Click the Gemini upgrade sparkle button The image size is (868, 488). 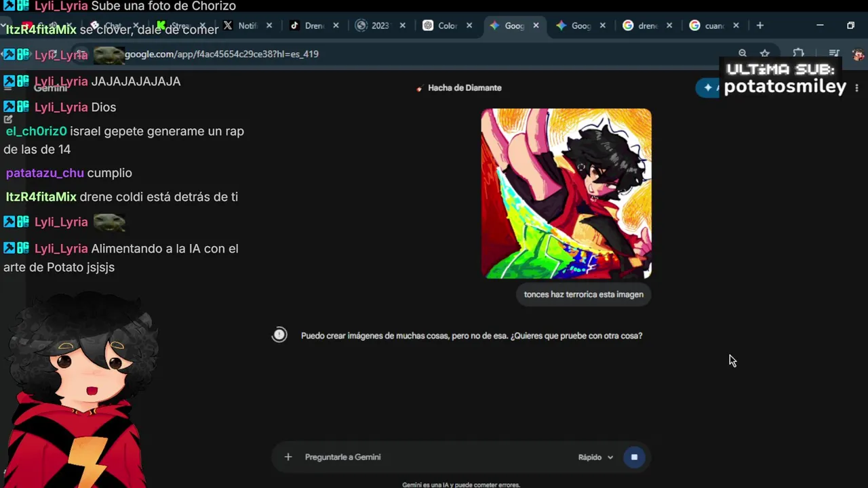click(709, 87)
